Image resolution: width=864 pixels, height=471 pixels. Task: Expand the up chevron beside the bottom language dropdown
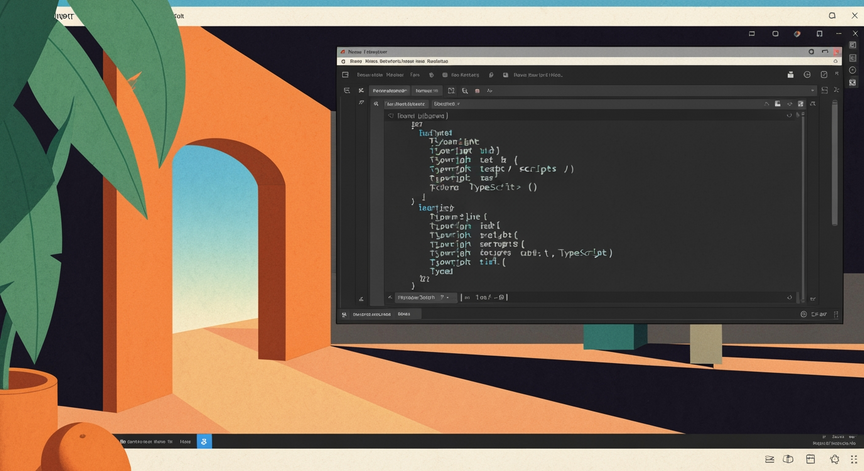pyautogui.click(x=390, y=297)
